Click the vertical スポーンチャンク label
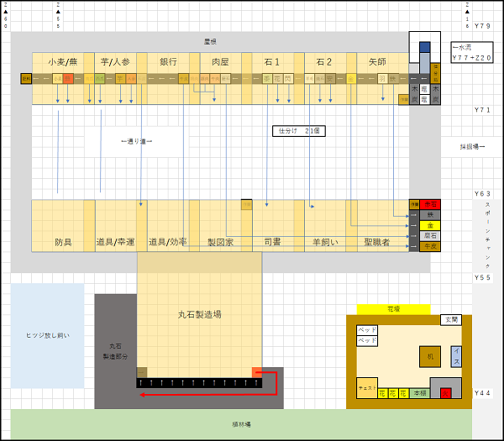 coord(487,235)
